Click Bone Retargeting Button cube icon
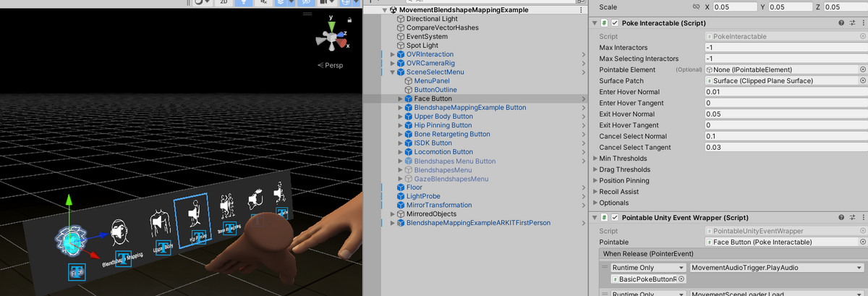Screen dimensions: 868x296 pyautogui.click(x=409, y=134)
